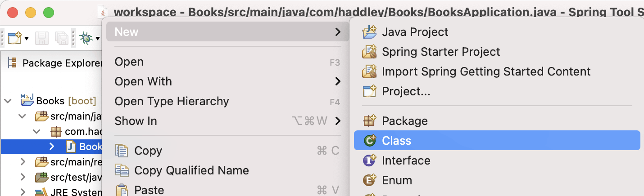The height and width of the screenshot is (196, 644).
Task: Click the Enum icon in submenu
Action: click(369, 180)
